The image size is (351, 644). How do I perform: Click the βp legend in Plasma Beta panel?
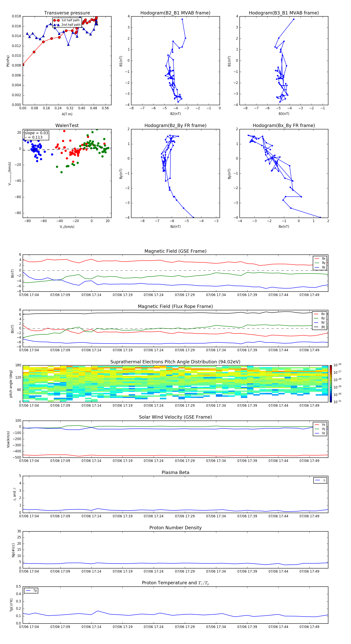320,480
